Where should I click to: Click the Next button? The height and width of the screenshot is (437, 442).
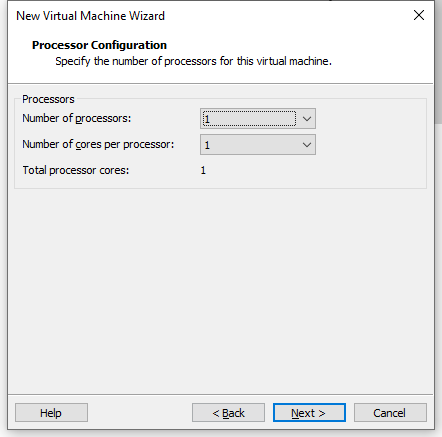pyautogui.click(x=309, y=413)
